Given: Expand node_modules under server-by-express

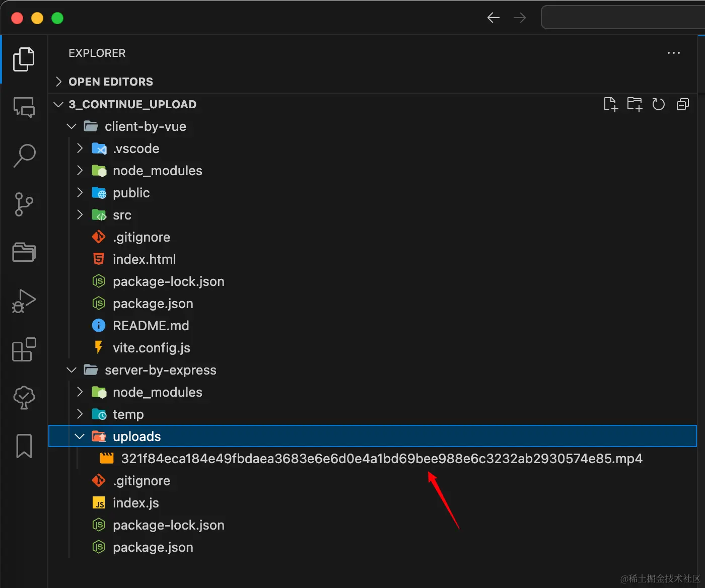Looking at the screenshot, I should [373, 392].
